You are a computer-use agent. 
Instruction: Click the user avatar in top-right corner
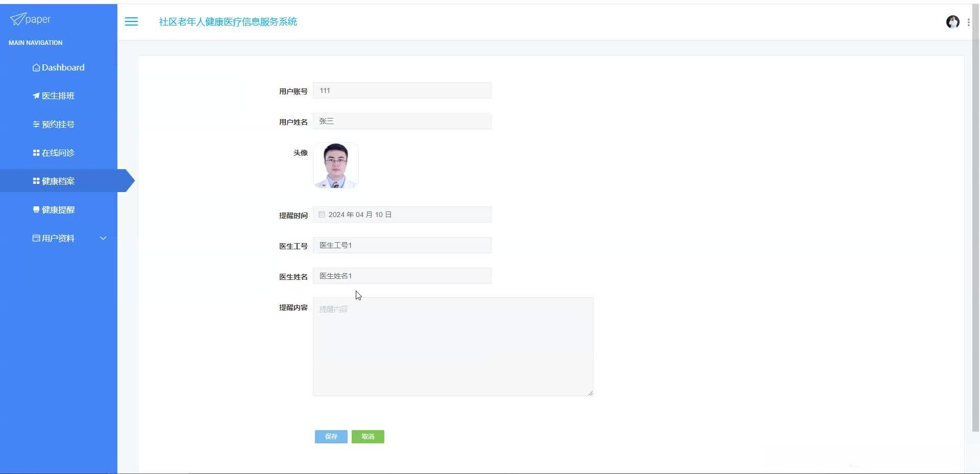953,22
